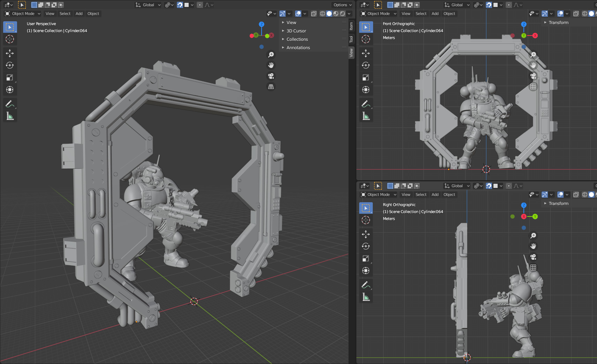Activate the Annotate pencil tool in the perspective viewport
This screenshot has height=364, width=597.
pos(10,104)
